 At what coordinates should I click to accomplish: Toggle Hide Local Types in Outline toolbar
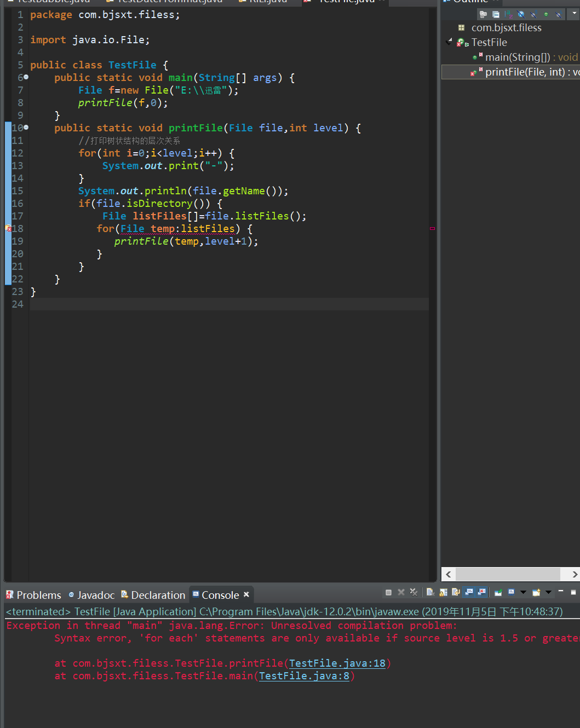(558, 15)
